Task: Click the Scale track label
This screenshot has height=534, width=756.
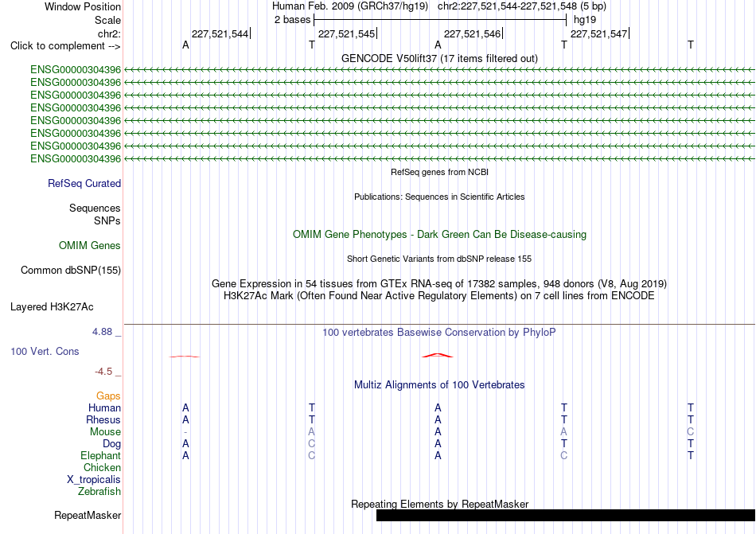Action: point(107,20)
